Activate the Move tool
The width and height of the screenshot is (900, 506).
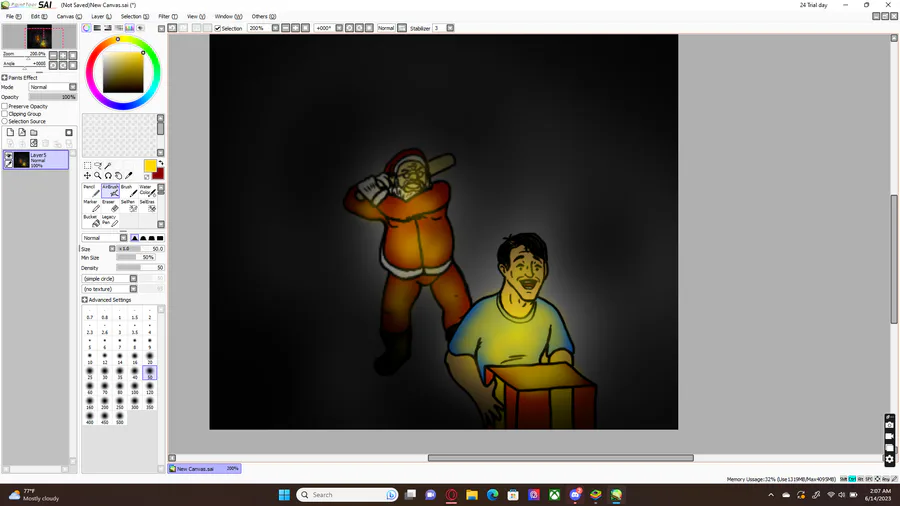87,176
